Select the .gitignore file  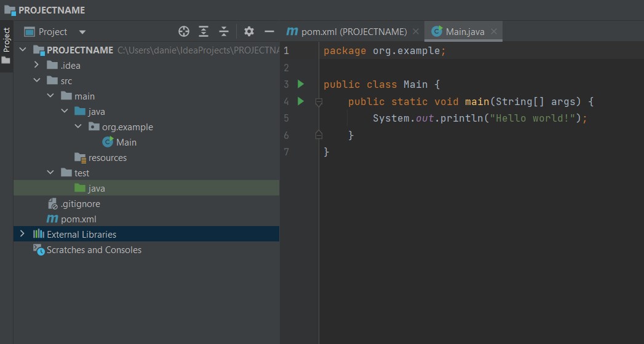[80, 204]
